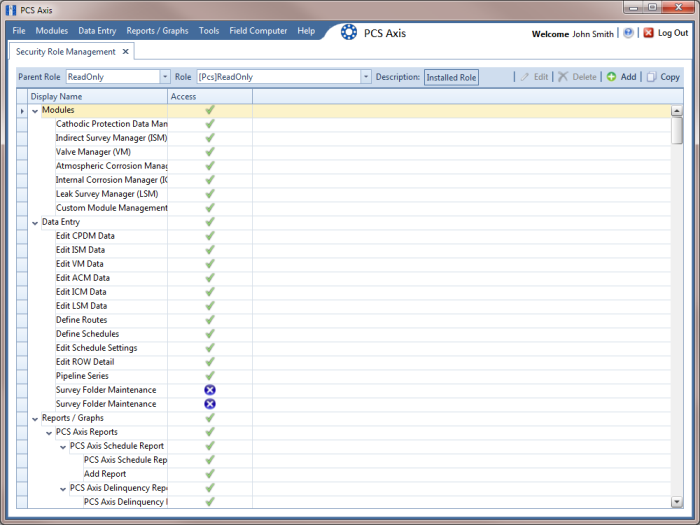
Task: Open the Tools menu
Action: pos(209,31)
